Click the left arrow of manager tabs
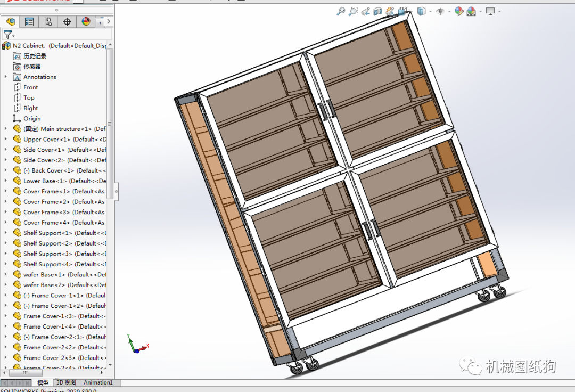Image resolution: width=575 pixels, height=392 pixels. (x=100, y=22)
